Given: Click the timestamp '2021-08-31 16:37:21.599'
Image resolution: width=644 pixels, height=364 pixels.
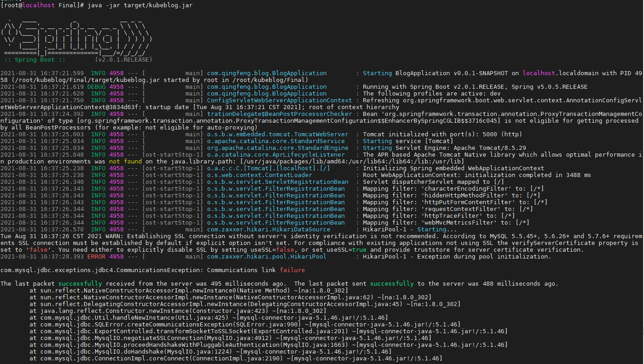Looking at the screenshot, I should coord(42,73).
